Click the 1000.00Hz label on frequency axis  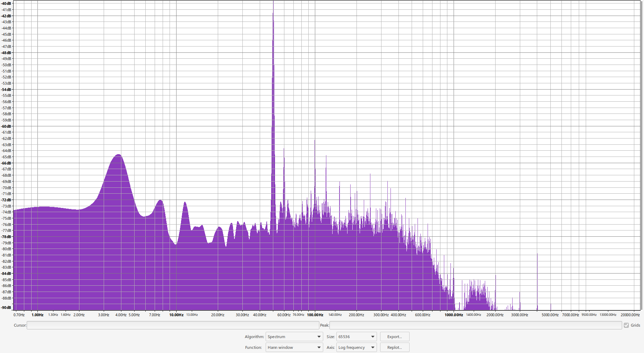point(454,315)
